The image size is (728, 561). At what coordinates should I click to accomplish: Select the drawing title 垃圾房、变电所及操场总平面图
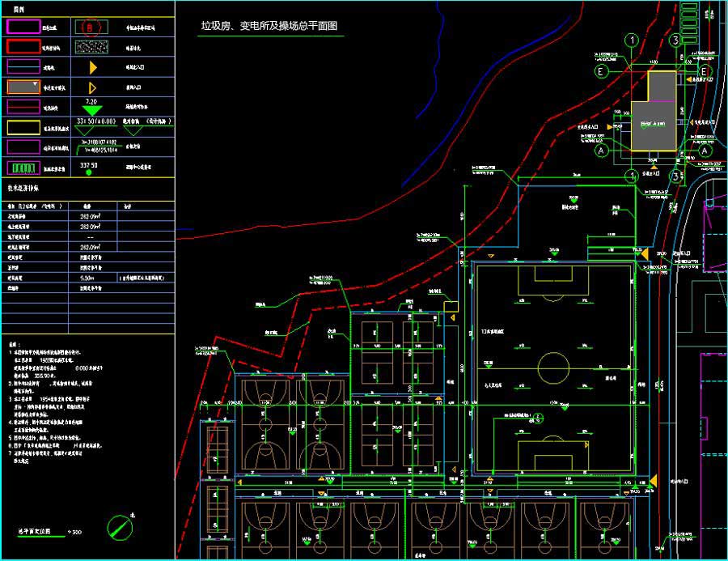click(x=270, y=27)
